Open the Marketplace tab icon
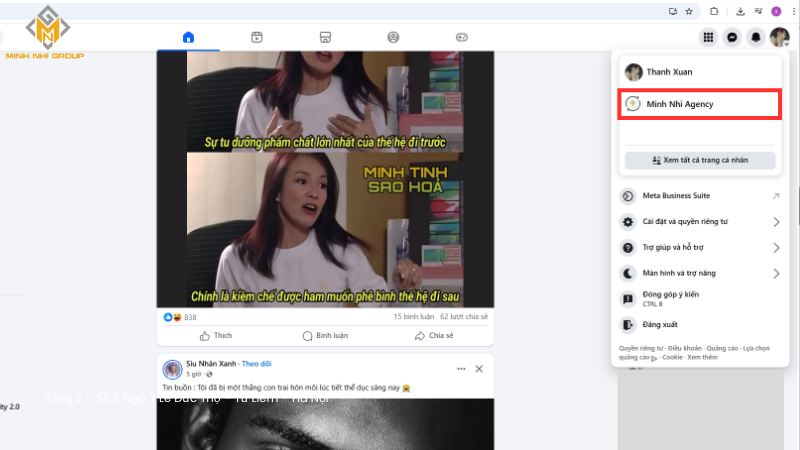800x450 pixels. pos(325,37)
